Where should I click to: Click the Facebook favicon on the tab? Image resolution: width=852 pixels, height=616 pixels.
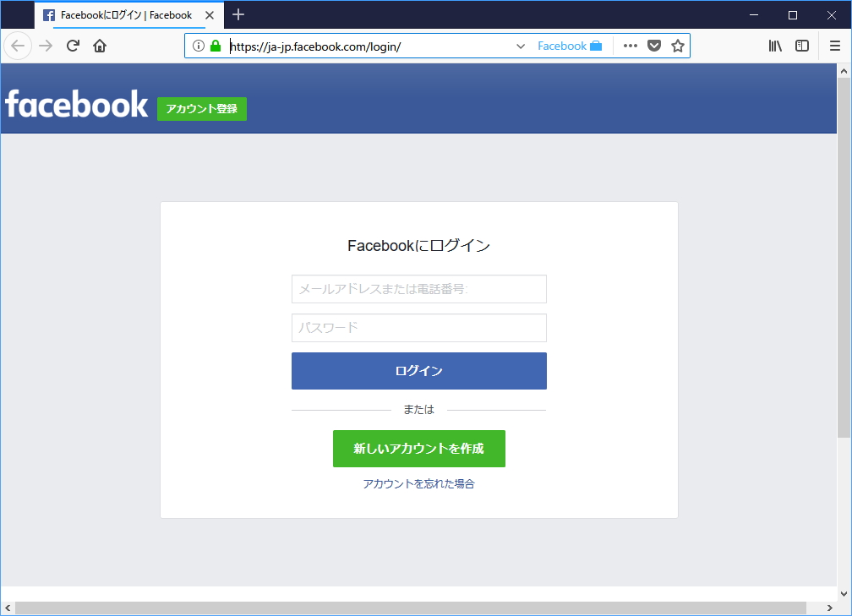point(48,14)
